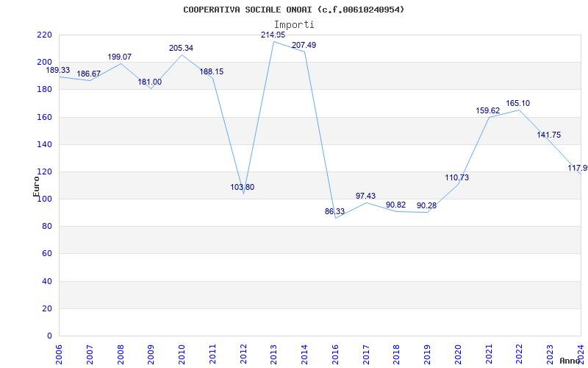The image size is (588, 368).
Task: Click the 2006 x-axis year label
Action: click(59, 355)
